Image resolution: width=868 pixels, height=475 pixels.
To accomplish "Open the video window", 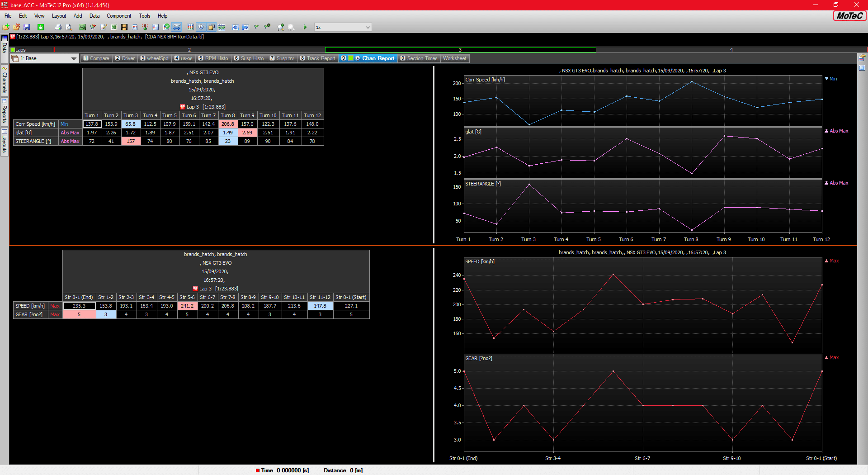I will (x=124, y=27).
